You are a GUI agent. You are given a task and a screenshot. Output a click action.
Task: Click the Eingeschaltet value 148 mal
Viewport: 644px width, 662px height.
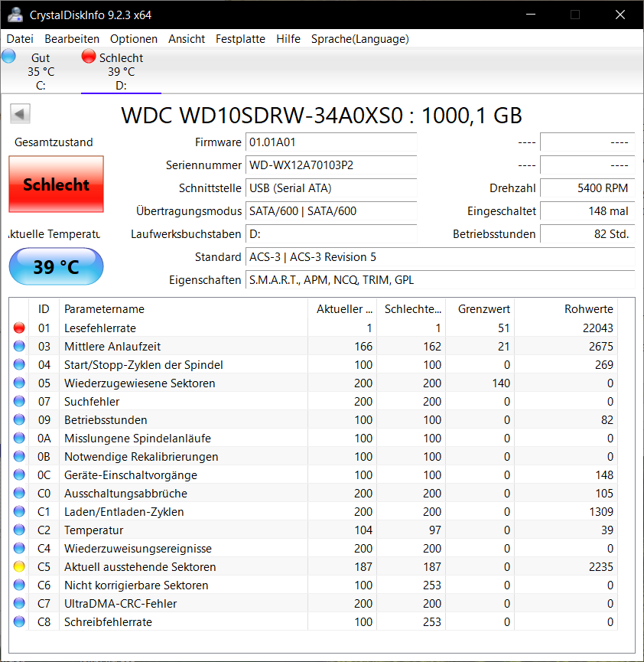pyautogui.click(x=587, y=210)
